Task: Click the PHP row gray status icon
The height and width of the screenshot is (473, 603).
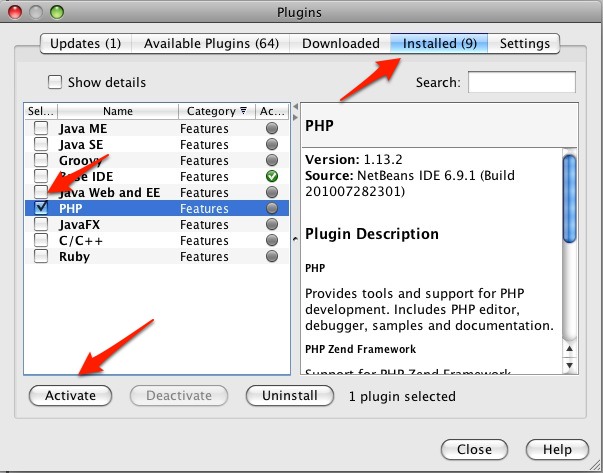Action: pos(272,208)
